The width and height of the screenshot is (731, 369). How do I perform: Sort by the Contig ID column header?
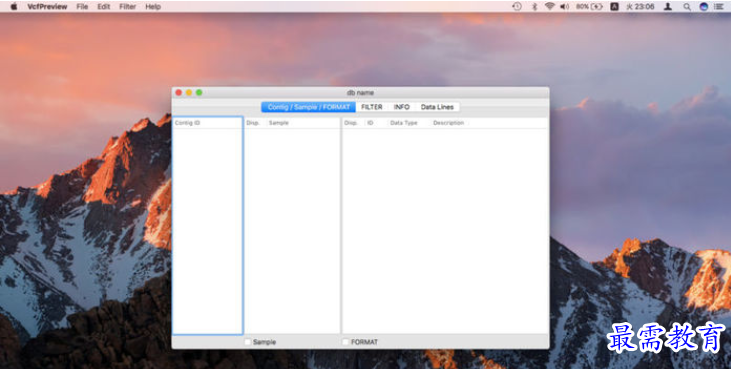tap(207, 123)
